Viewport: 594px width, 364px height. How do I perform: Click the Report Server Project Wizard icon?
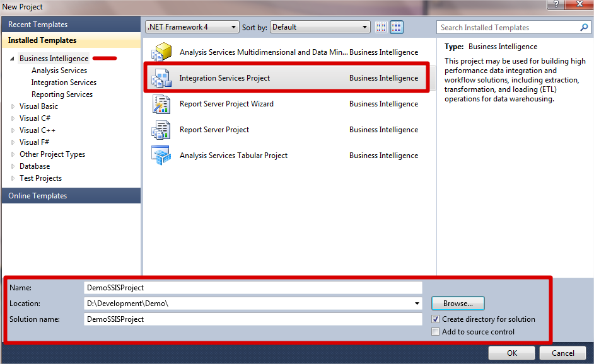pos(161,104)
